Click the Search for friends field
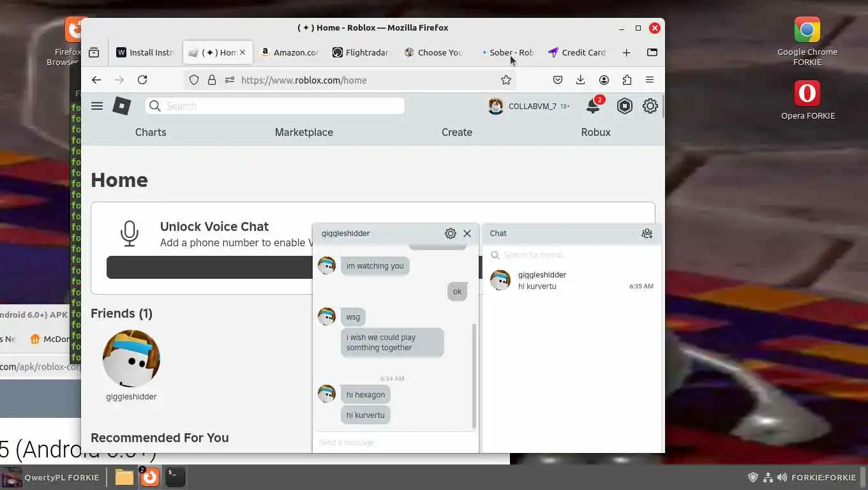The height and width of the screenshot is (490, 868). click(x=572, y=255)
